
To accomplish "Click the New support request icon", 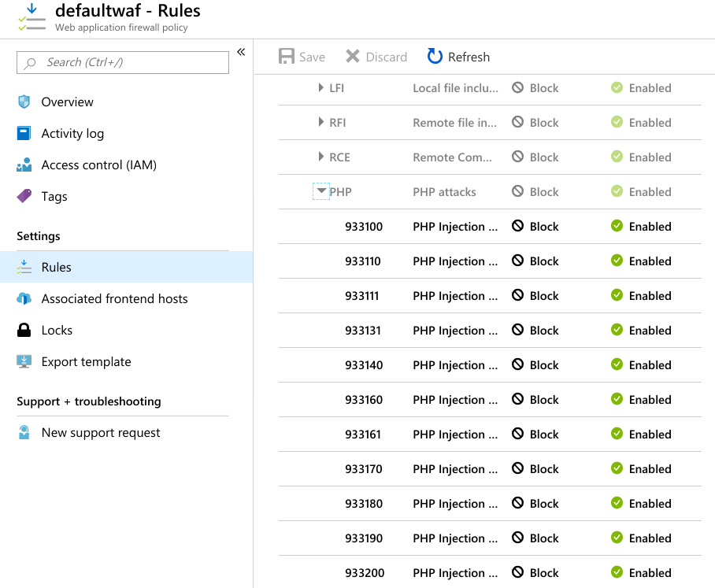I will [x=24, y=432].
